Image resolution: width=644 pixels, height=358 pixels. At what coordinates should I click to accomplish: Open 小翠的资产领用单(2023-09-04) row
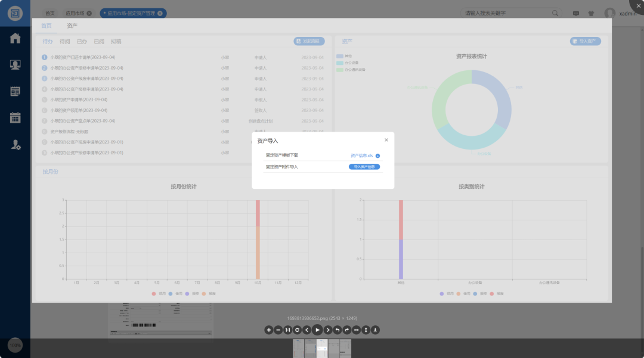[79, 110]
